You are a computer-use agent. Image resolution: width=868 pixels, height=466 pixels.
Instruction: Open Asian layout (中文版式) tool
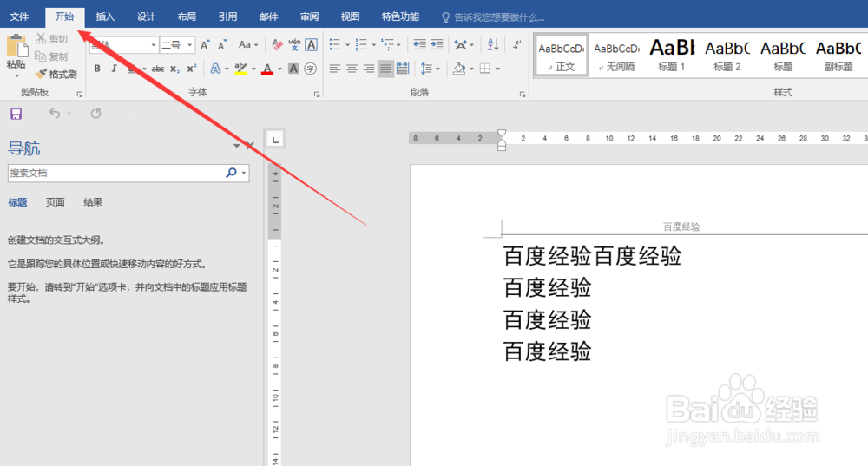point(461,44)
